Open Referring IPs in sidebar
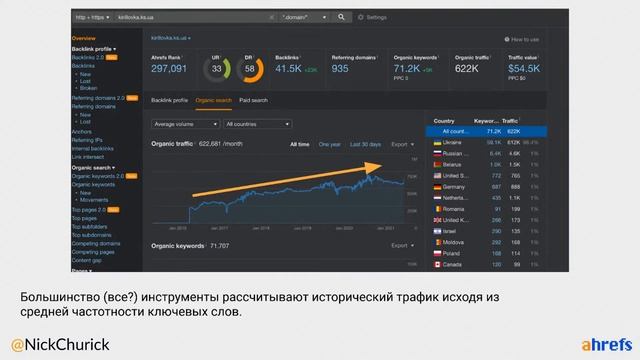The height and width of the screenshot is (360, 640). coord(87,140)
